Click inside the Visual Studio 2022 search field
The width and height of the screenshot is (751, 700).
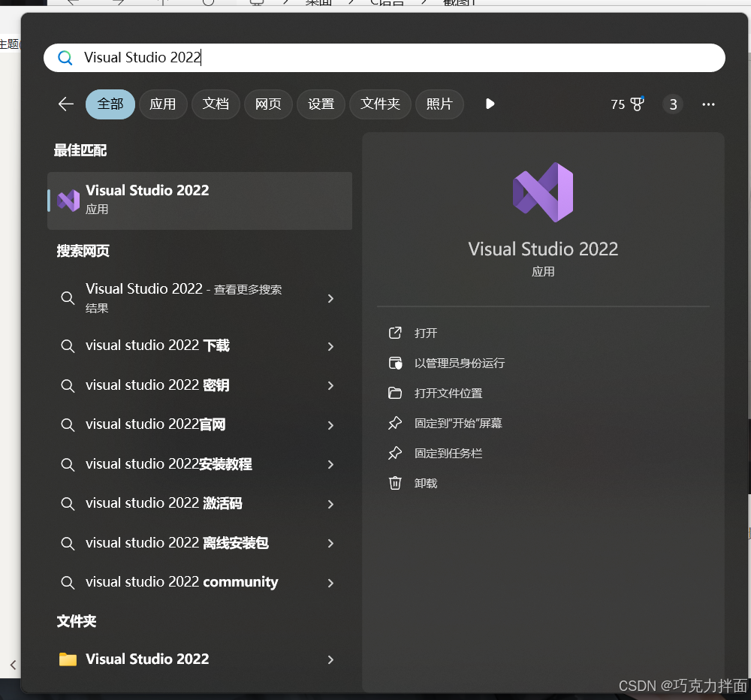[x=384, y=58]
